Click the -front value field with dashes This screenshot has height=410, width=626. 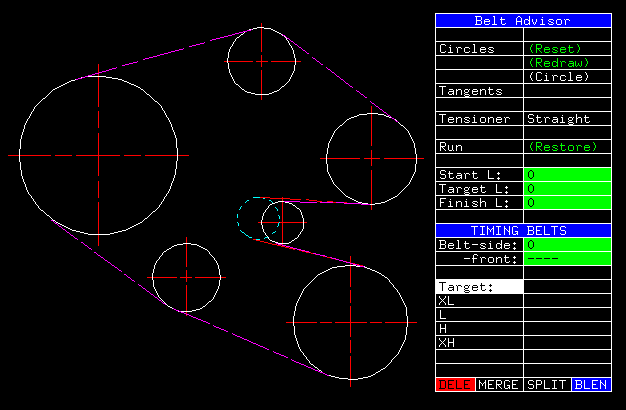point(567,259)
